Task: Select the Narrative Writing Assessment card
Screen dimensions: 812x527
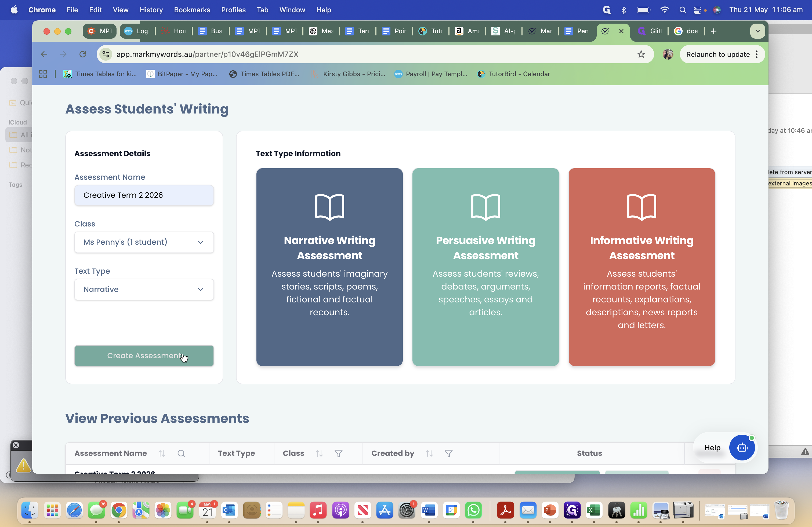Action: point(329,267)
